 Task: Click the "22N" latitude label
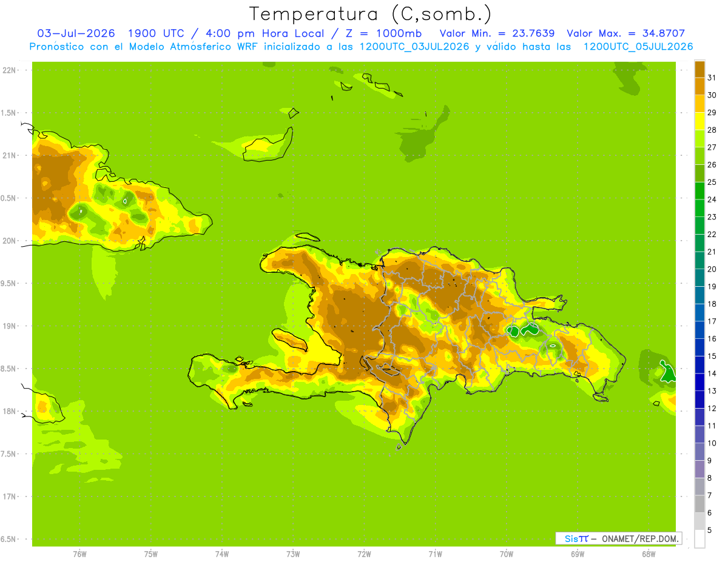coord(8,70)
